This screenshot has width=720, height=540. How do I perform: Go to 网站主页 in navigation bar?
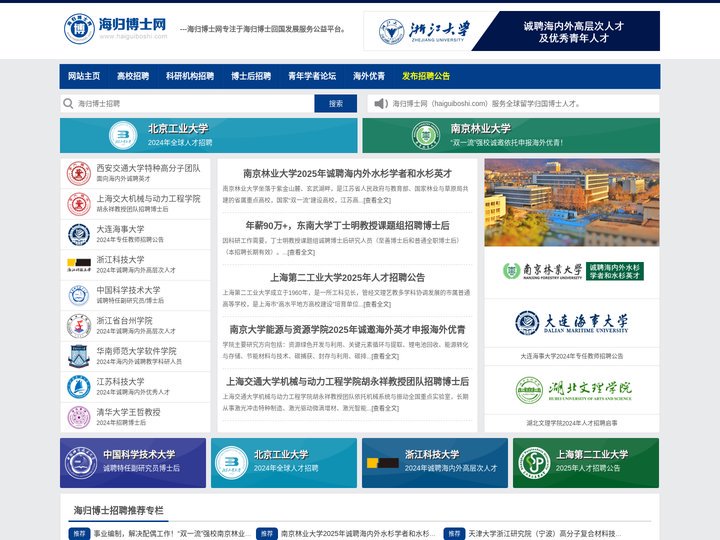pos(84,76)
